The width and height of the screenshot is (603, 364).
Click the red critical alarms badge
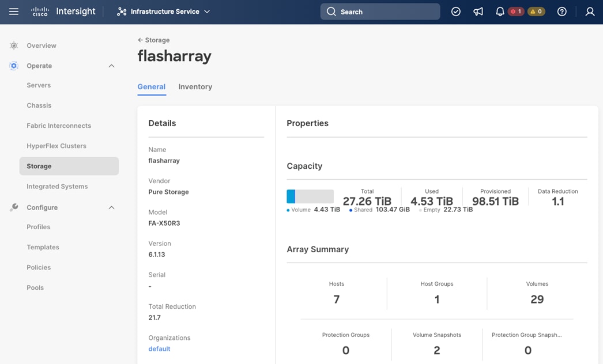coord(516,12)
